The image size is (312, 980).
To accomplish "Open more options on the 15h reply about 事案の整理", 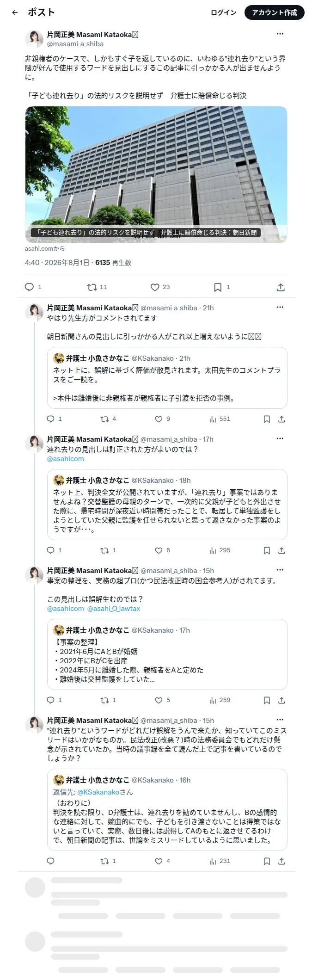I will coord(280,570).
